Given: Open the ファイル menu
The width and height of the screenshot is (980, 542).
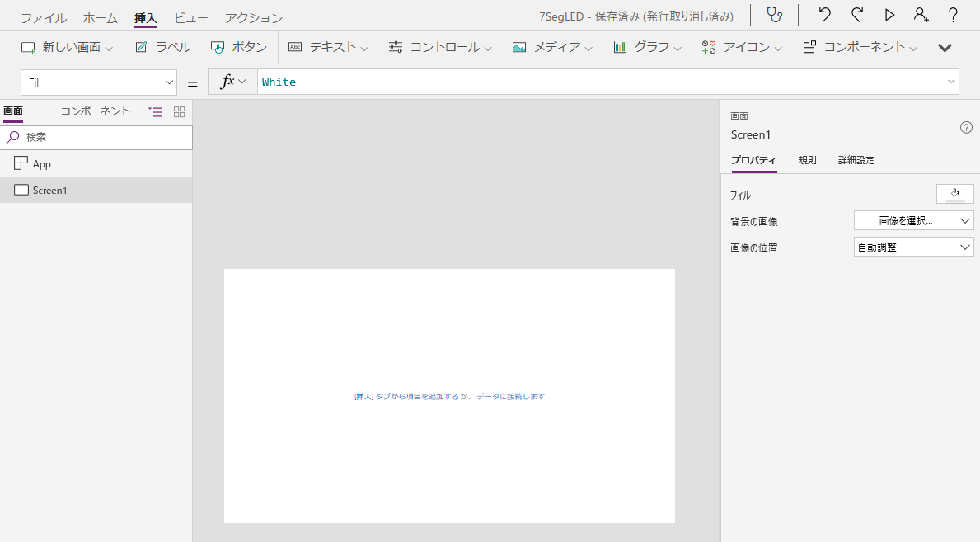Looking at the screenshot, I should click(x=43, y=18).
